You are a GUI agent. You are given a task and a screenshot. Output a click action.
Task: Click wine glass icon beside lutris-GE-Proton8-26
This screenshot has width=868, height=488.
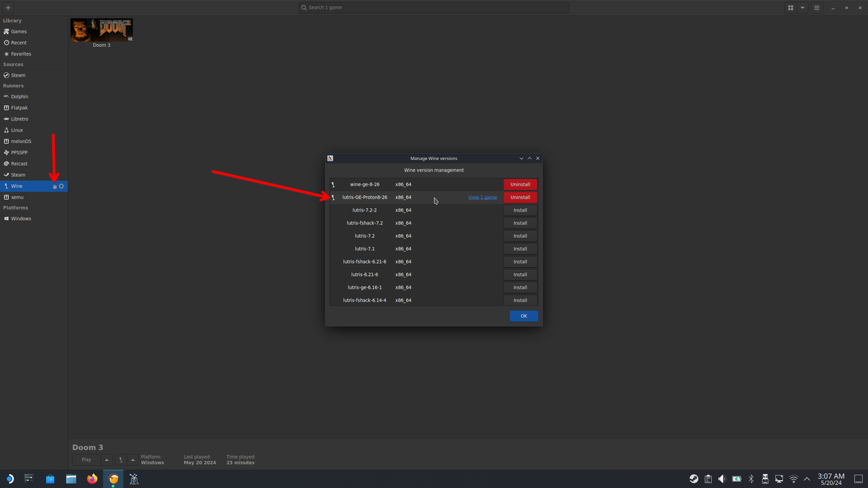coord(333,197)
